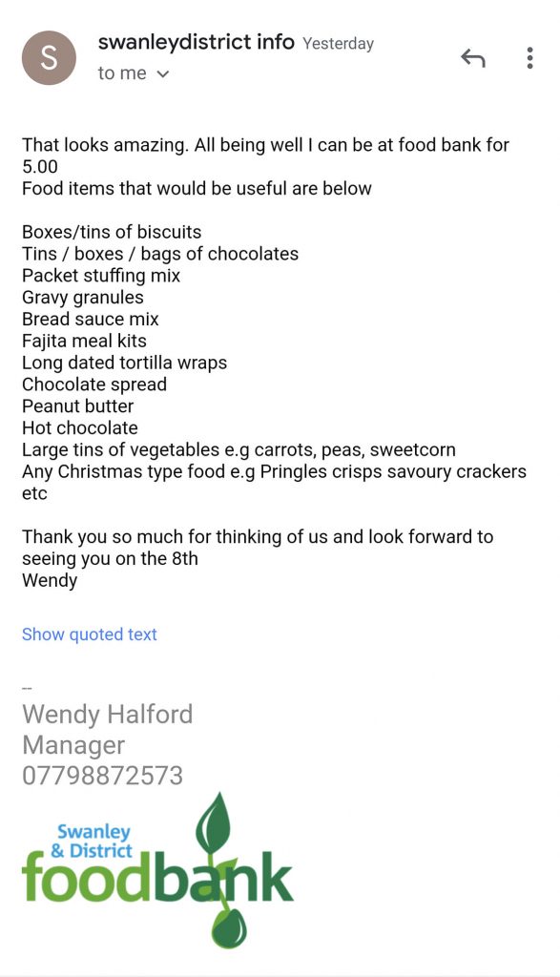560x977 pixels.
Task: Select the 'Fajita meal kits' line
Action: tap(84, 342)
